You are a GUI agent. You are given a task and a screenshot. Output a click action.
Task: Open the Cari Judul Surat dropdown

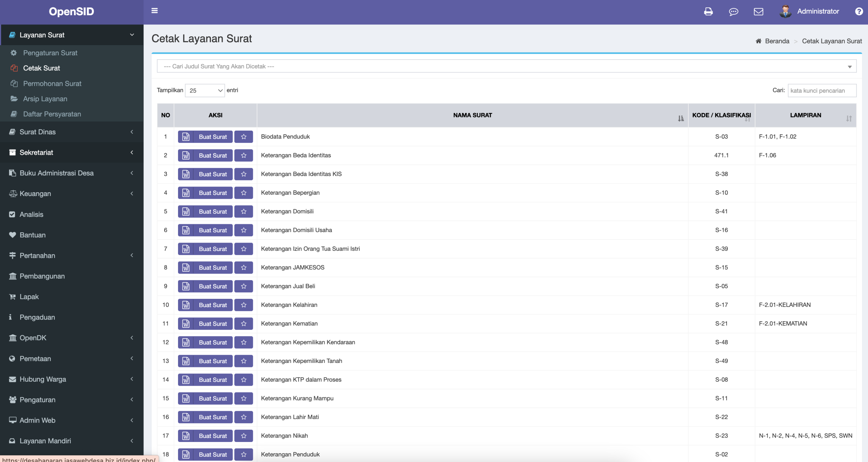(x=507, y=66)
